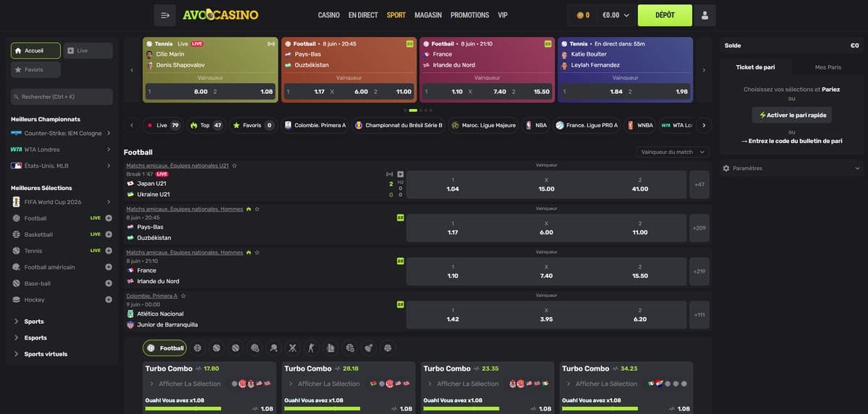Toggle the Favoris chip showing 0
The height and width of the screenshot is (414, 868).
pyautogui.click(x=253, y=125)
